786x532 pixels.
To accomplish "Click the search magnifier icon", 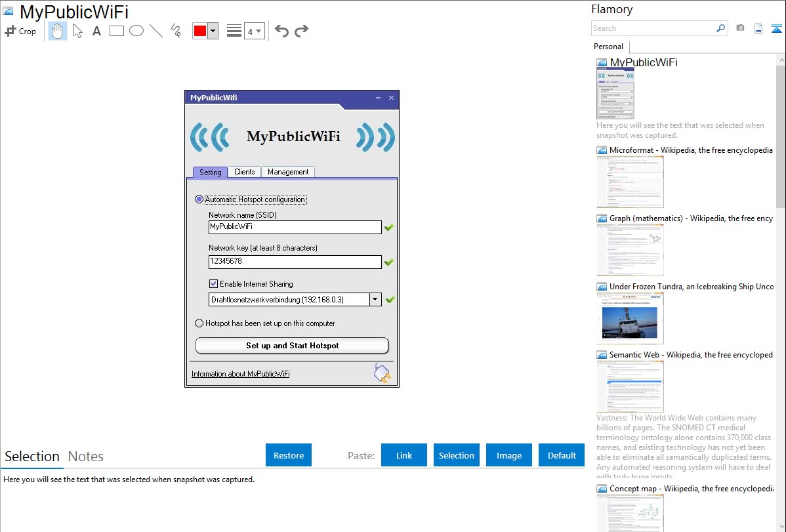I will tap(721, 28).
